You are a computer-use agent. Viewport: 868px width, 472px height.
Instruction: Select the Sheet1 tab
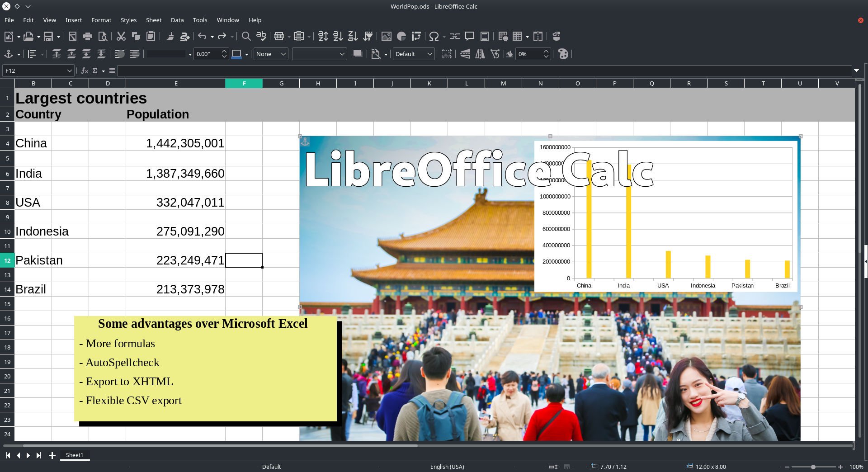coord(75,455)
